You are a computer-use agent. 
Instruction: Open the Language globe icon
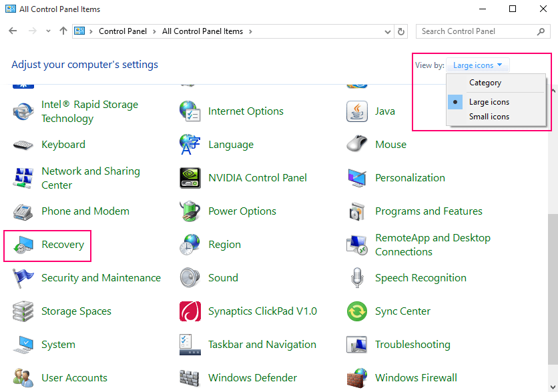(x=190, y=144)
